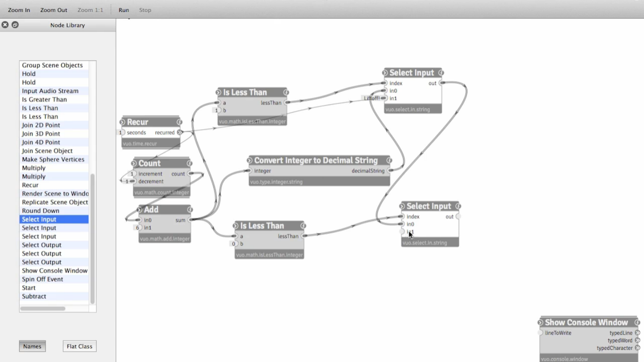Select Show Console Window in library
The image size is (644, 362).
coord(55,271)
